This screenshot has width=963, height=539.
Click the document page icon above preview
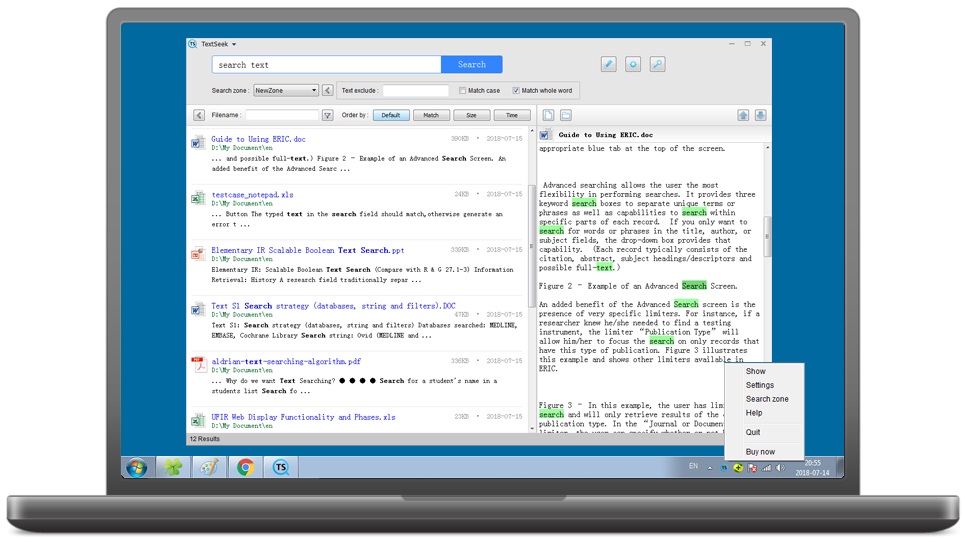click(548, 116)
